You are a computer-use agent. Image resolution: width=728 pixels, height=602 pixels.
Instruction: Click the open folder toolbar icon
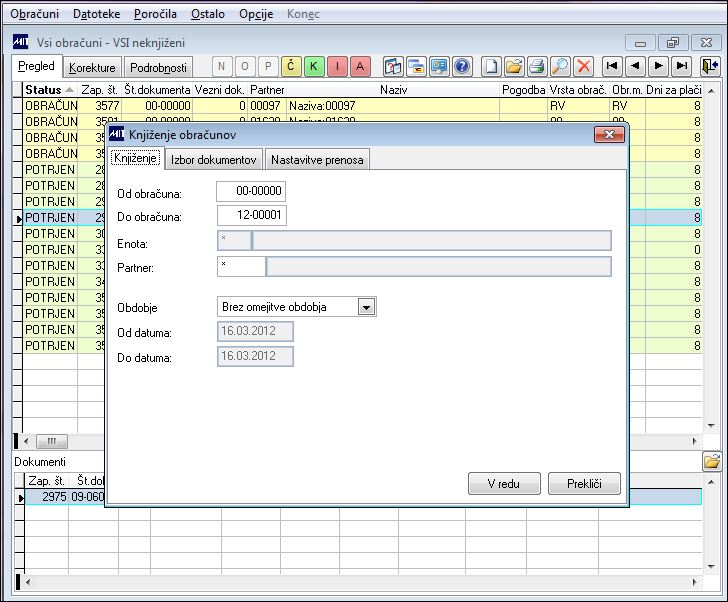point(514,66)
